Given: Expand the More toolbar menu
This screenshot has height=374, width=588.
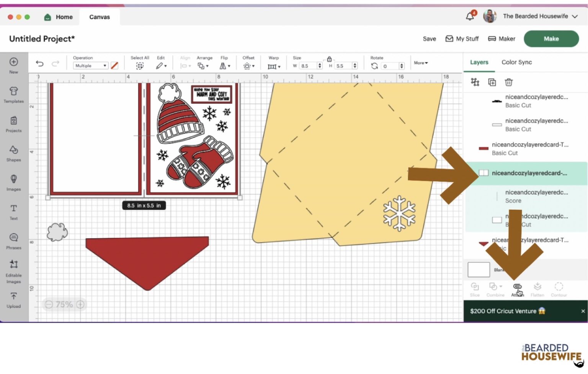Looking at the screenshot, I should click(421, 63).
